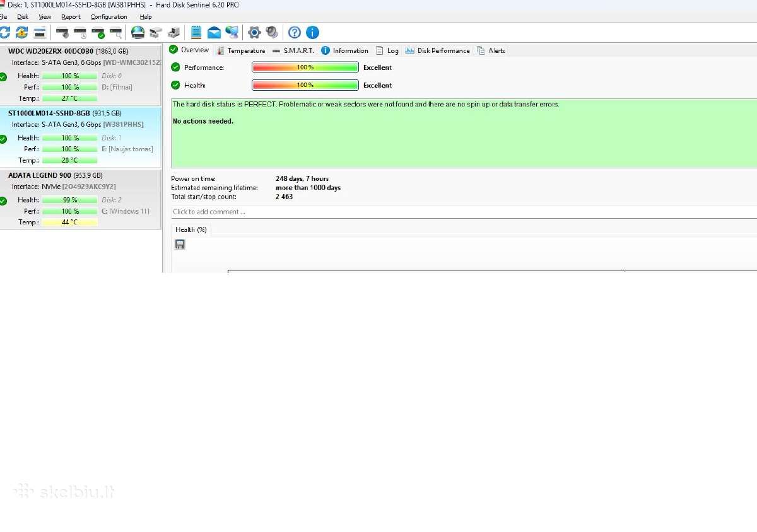Open the File menu
The height and width of the screenshot is (532, 757).
(x=4, y=17)
